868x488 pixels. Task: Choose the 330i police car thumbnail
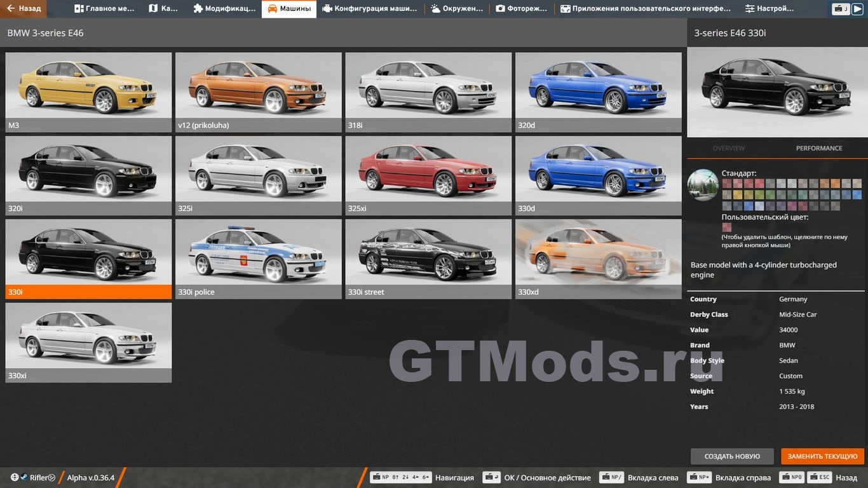pos(259,259)
